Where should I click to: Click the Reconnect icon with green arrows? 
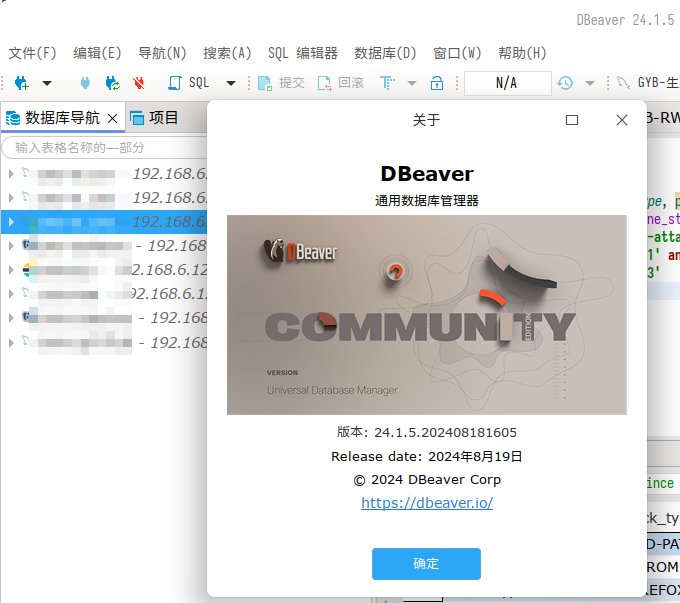coord(112,83)
